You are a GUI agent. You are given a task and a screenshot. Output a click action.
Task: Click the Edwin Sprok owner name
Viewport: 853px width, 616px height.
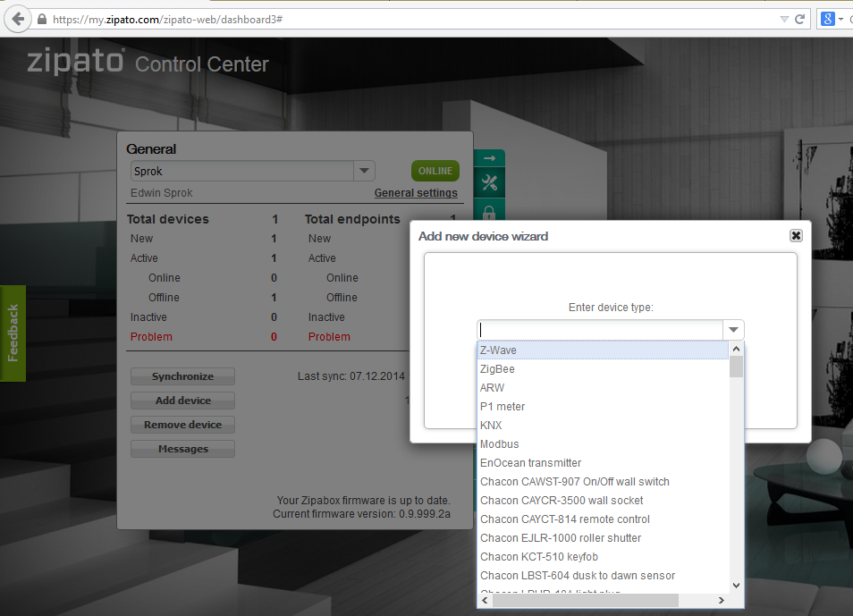click(x=162, y=192)
